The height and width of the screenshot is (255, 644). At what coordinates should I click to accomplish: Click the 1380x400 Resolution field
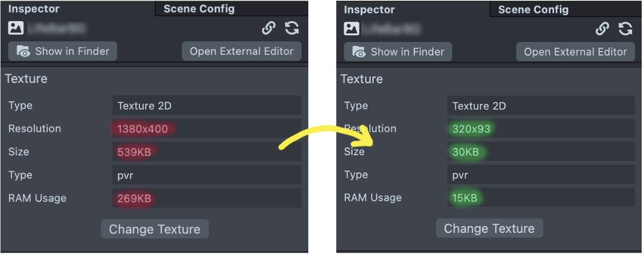click(207, 129)
